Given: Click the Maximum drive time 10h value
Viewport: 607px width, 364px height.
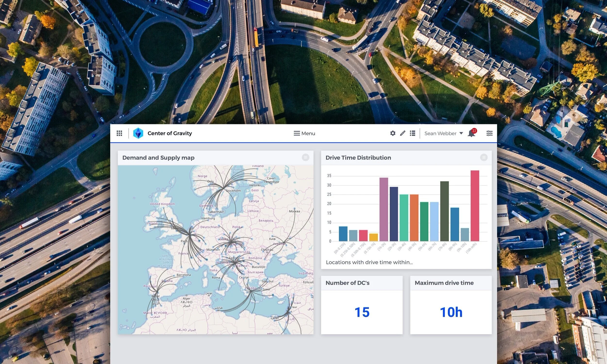Looking at the screenshot, I should (451, 312).
